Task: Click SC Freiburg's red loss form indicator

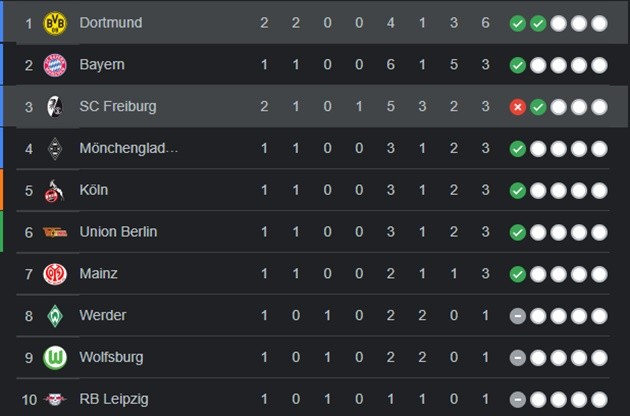Action: pos(517,107)
